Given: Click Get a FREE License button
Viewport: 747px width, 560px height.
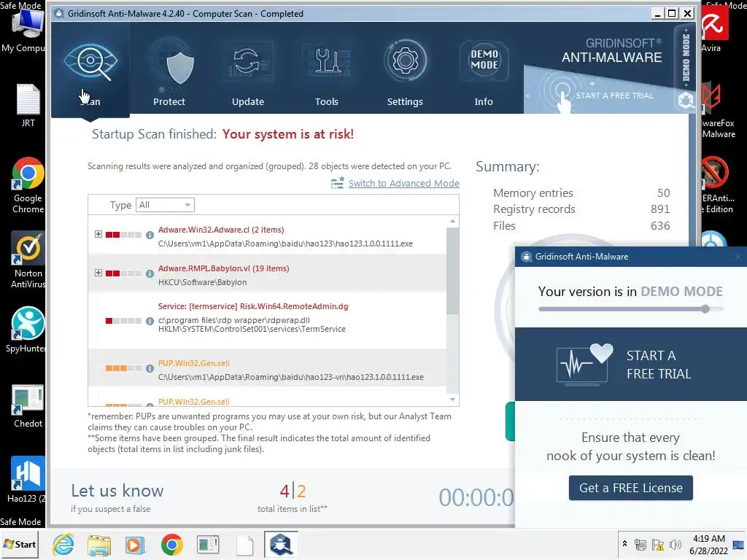Looking at the screenshot, I should 631,488.
